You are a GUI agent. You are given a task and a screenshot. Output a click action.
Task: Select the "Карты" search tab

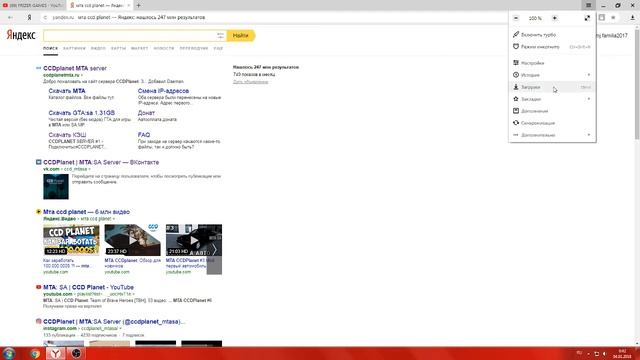pyautogui.click(x=118, y=48)
